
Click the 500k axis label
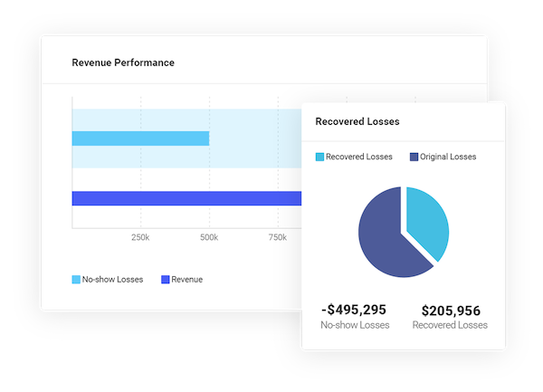tap(209, 237)
